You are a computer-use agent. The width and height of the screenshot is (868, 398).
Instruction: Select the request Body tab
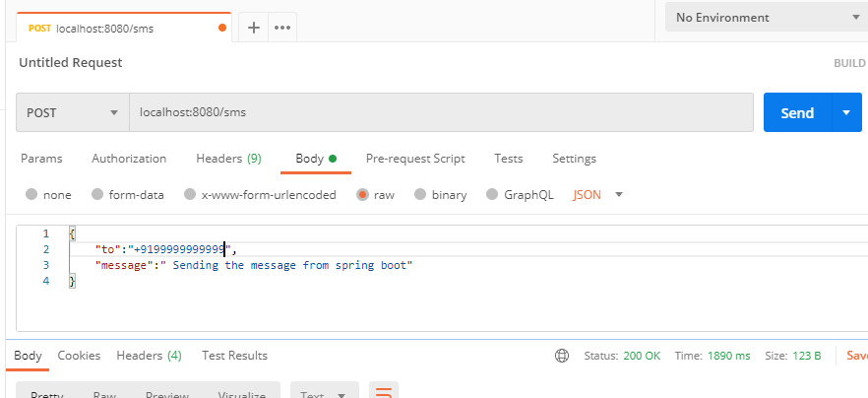316,159
